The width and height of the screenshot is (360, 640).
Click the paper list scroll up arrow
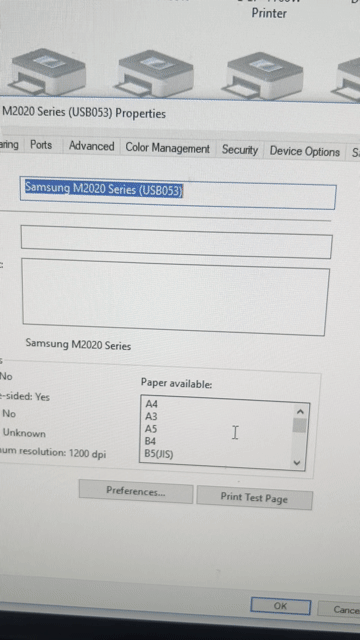[300, 412]
